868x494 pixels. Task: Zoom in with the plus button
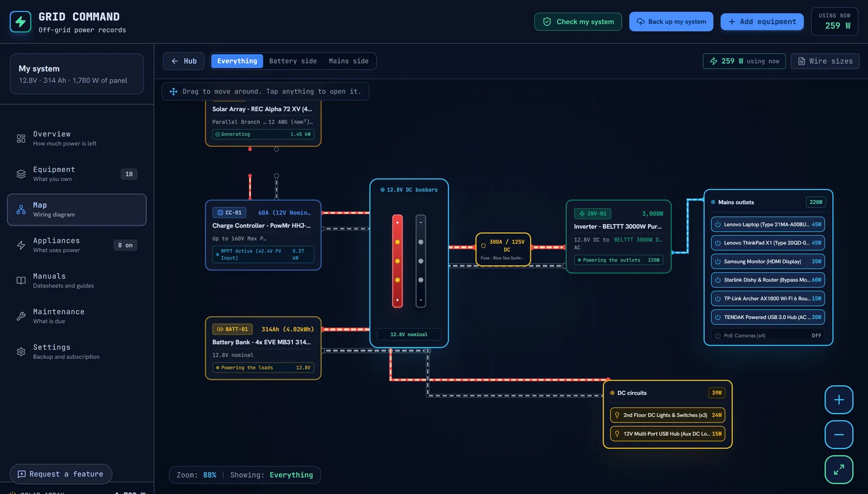click(x=839, y=400)
